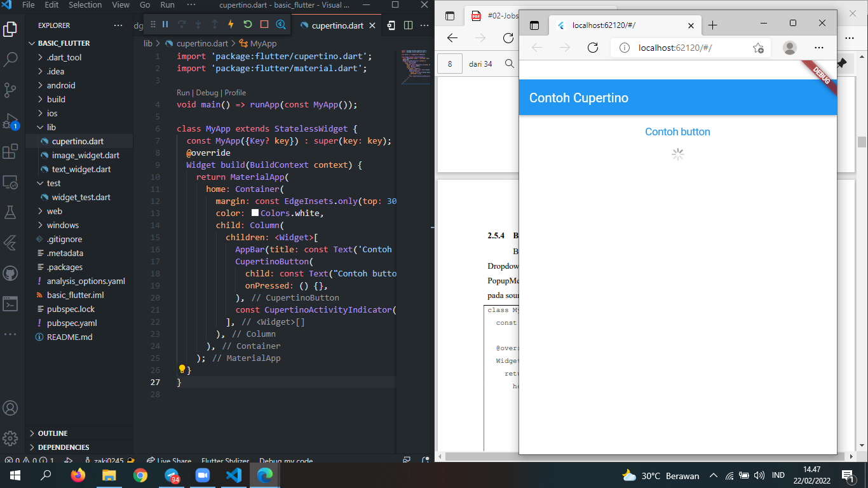868x488 pixels.
Task: Open the Search view in the activity bar
Action: coord(11,58)
